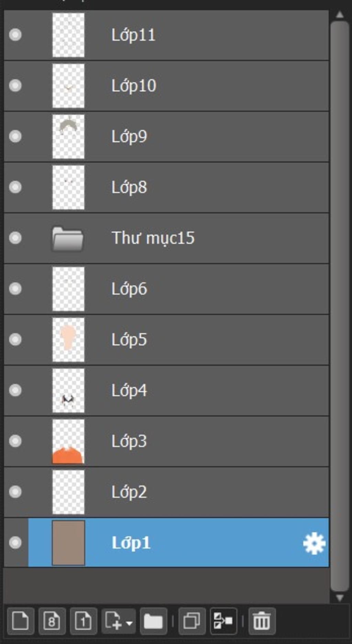Image resolution: width=352 pixels, height=644 pixels.
Task: Toggle visibility of Lớp5 layer
Action: 15,339
